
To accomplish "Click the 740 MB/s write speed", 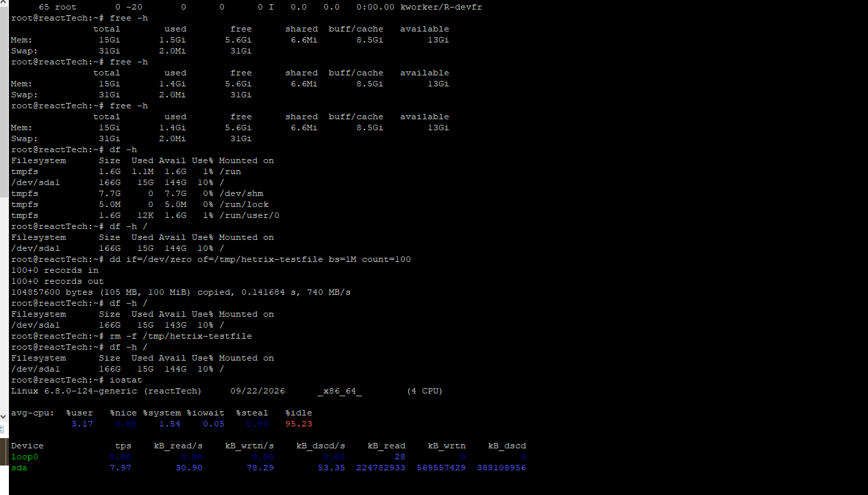I will tap(329, 292).
